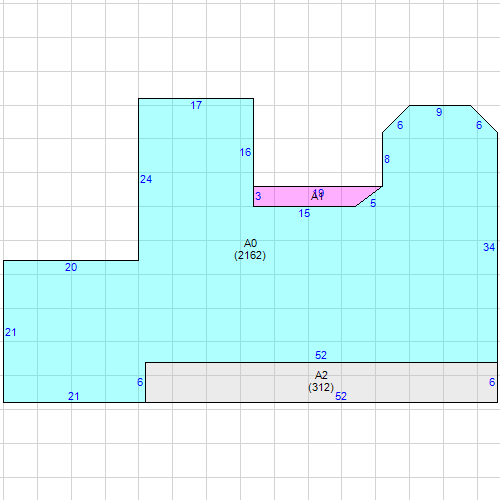The image size is (500, 500).
Task: Select the dimension label 17
Action: pos(196,105)
